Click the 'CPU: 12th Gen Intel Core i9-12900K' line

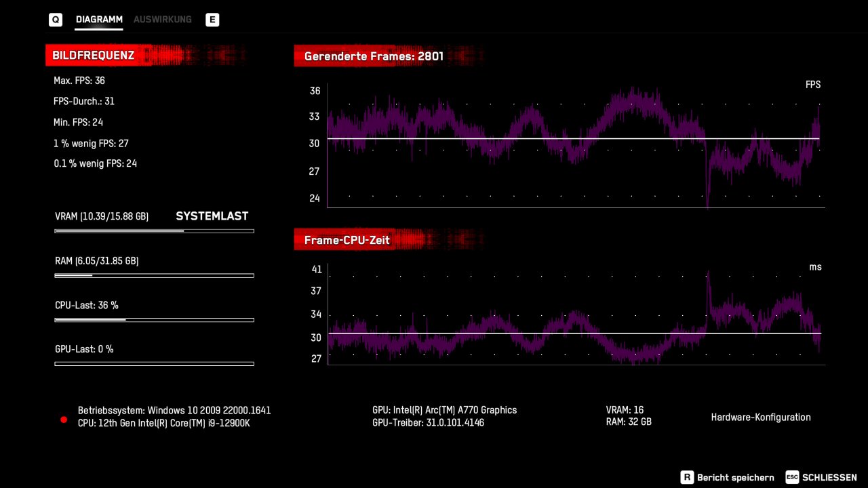pyautogui.click(x=164, y=424)
